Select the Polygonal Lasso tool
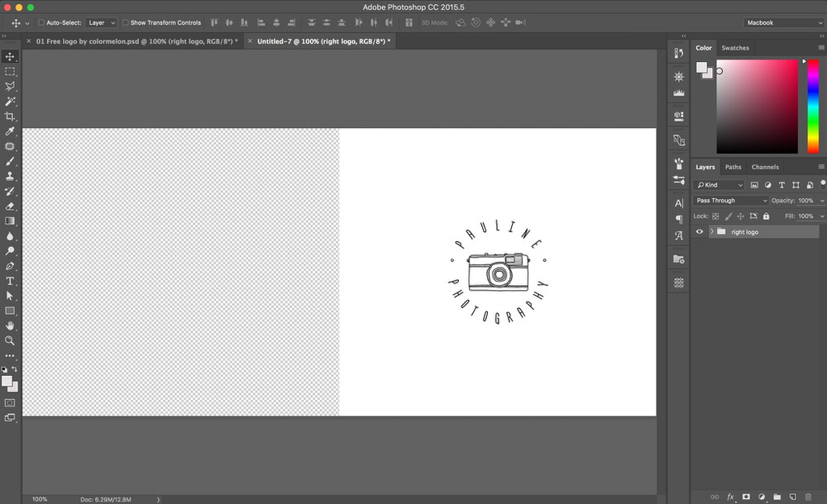Screen dimensions: 827x504 [x=9, y=86]
